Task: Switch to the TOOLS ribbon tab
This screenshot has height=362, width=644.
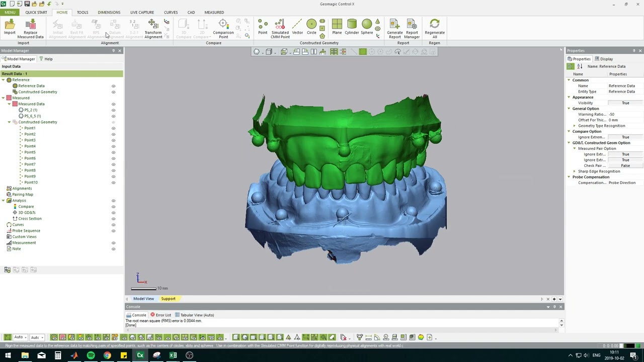Action: tap(83, 12)
